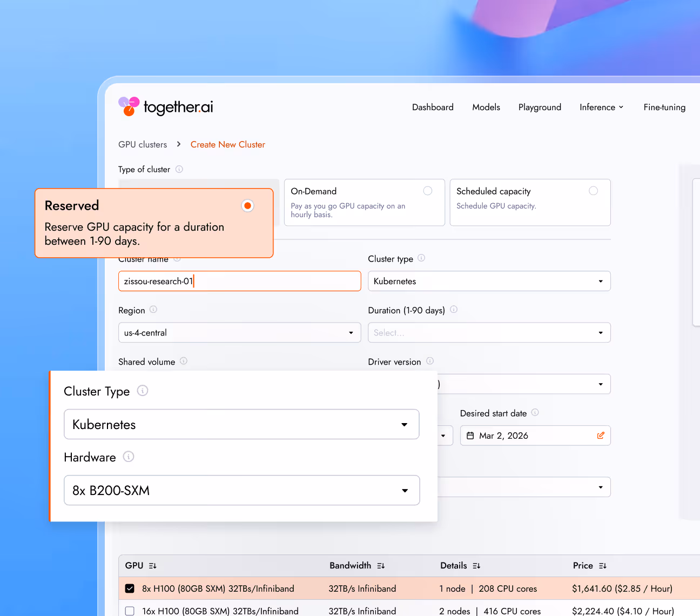Open the dropdown below the start date field
This screenshot has width=700, height=616.
click(524, 487)
